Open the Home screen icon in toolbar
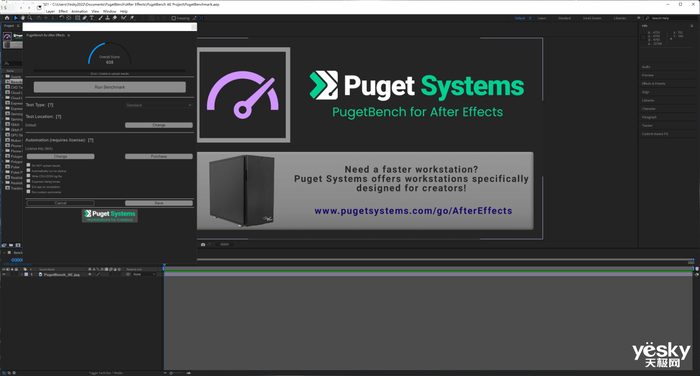Image resolution: width=700 pixels, height=376 pixels. [x=7, y=18]
